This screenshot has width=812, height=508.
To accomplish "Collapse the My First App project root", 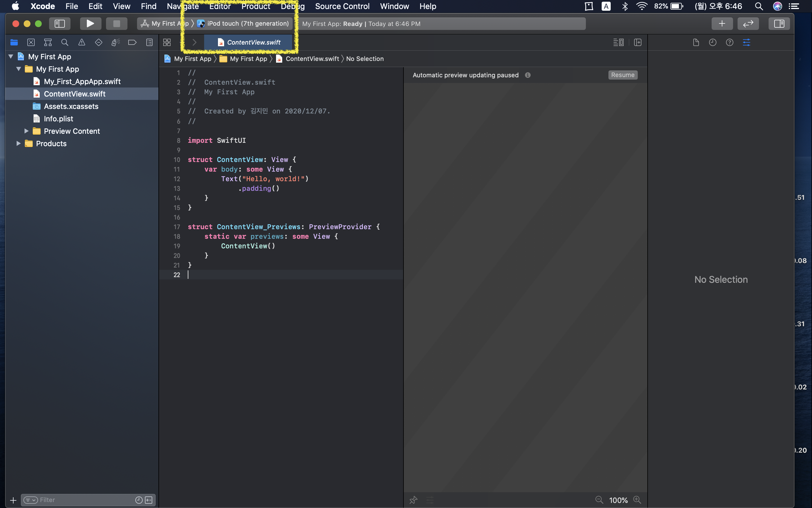I will 11,56.
